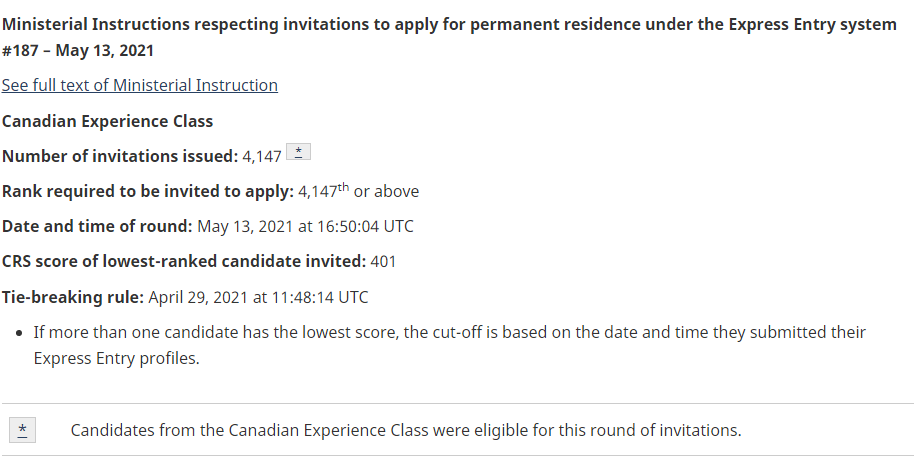Image resolution: width=919 pixels, height=466 pixels.
Task: Click the footnote text about eligible candidates
Action: coord(405,431)
